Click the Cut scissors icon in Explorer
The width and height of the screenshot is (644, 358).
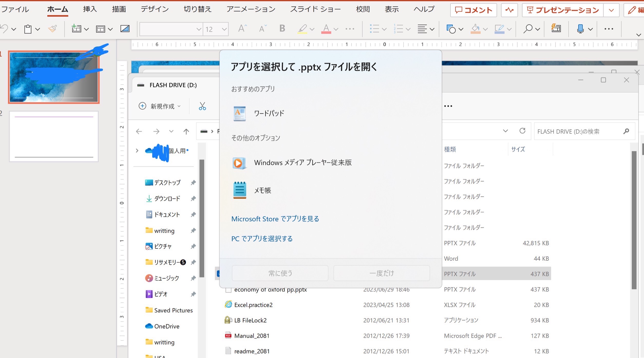click(202, 106)
